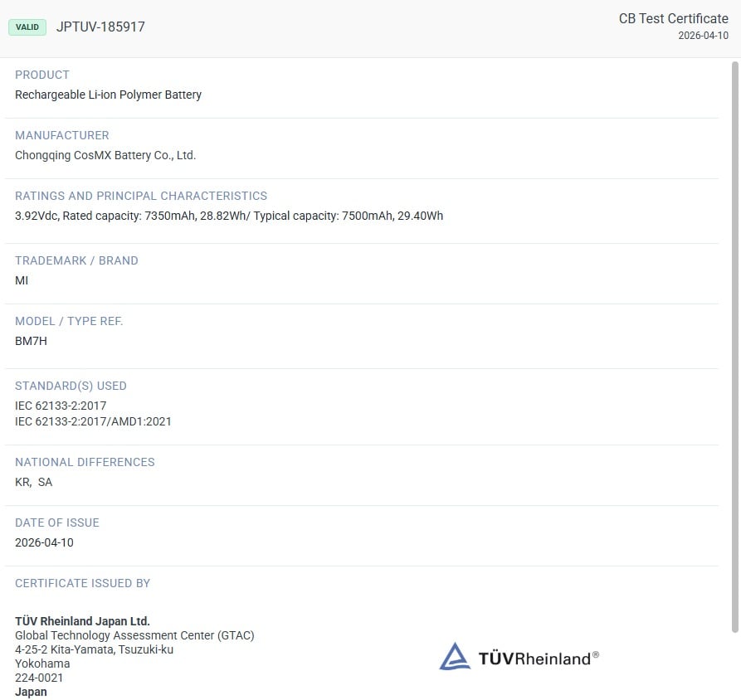The width and height of the screenshot is (741, 700).
Task: Click TÜV Rheinland Japan Ltd. issuer name
Action: point(82,621)
